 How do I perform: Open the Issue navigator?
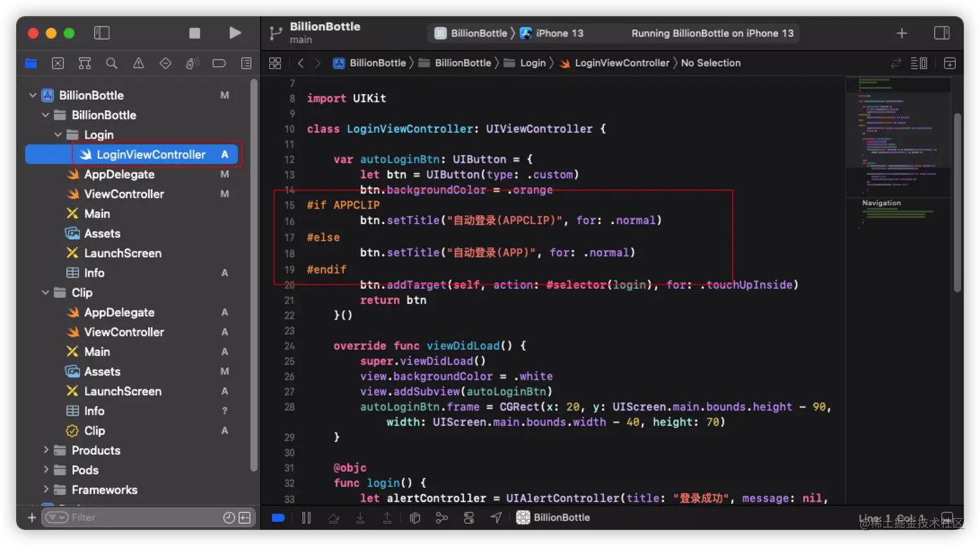point(139,63)
